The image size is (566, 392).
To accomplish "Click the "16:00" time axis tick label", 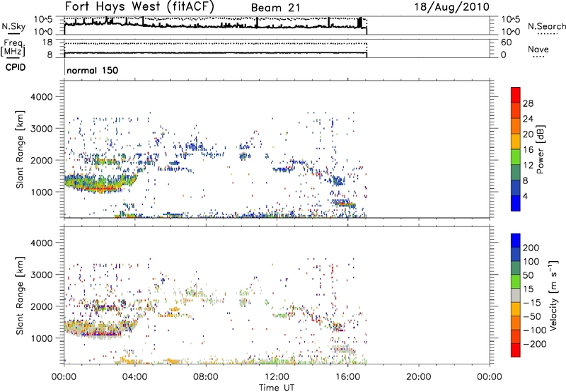I will [x=347, y=377].
